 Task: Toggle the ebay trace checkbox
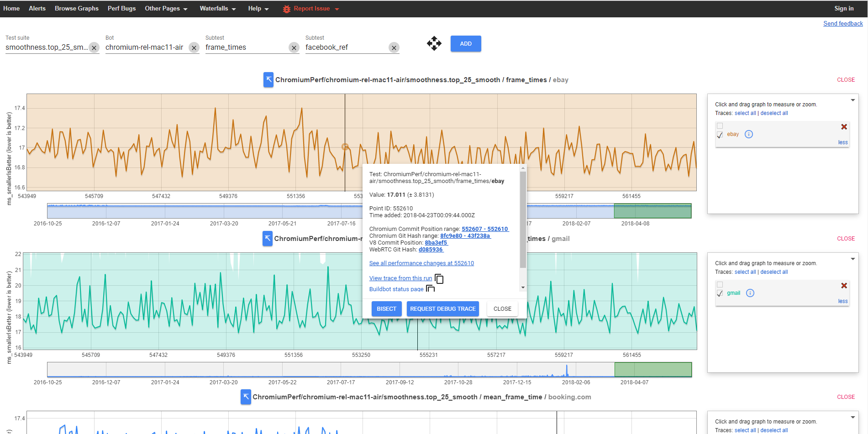[720, 135]
